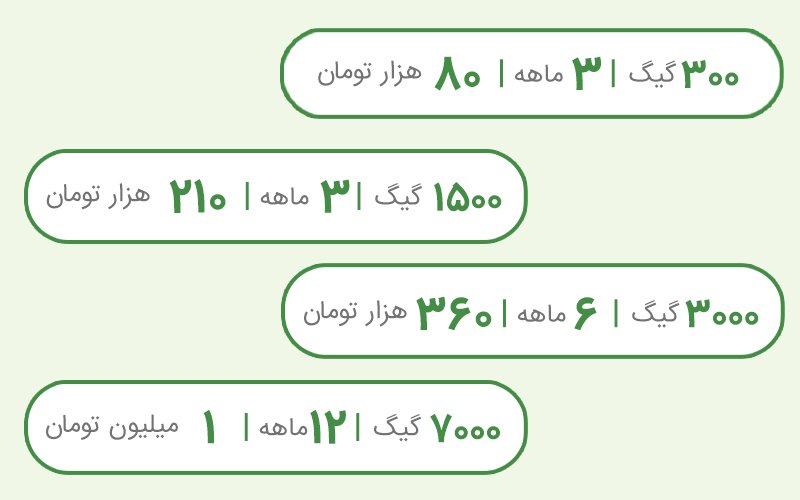Choose the 1500 gig 3-month package
Viewport: 800px width, 500px height.
coord(276,196)
